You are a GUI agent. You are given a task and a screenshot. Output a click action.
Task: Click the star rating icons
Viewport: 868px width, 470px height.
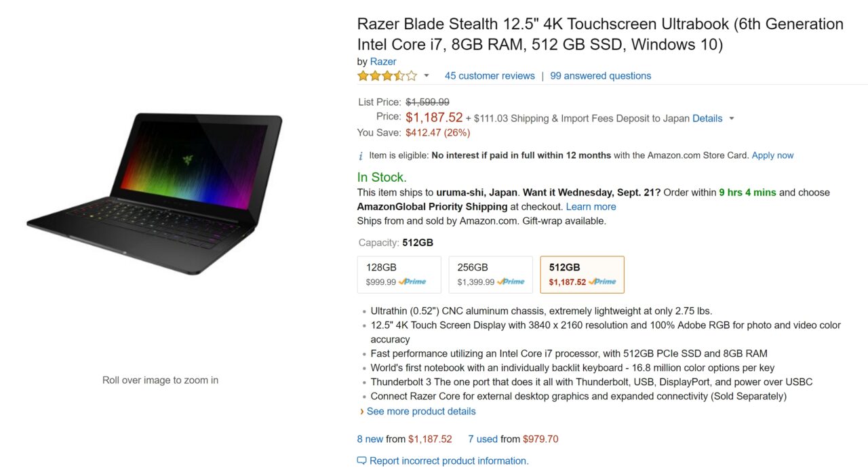(387, 76)
